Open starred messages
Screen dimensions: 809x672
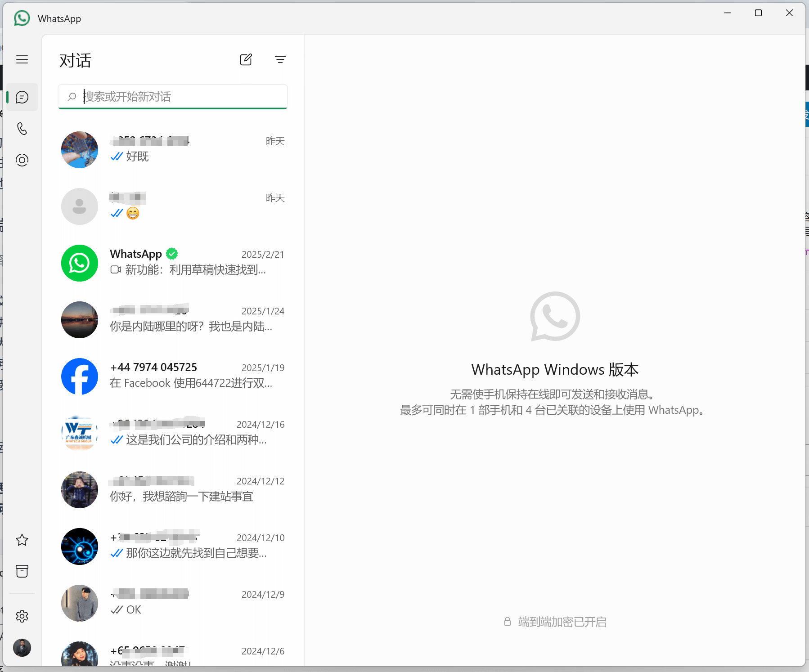click(22, 540)
